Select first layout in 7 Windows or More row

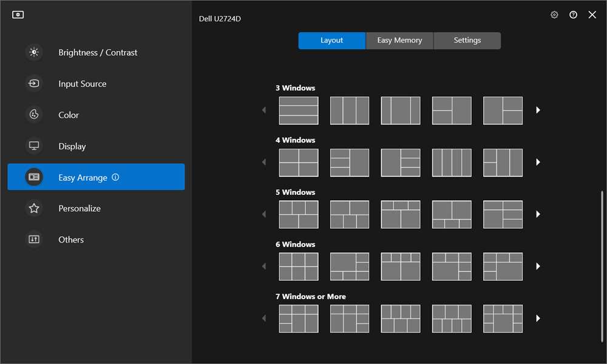299,318
